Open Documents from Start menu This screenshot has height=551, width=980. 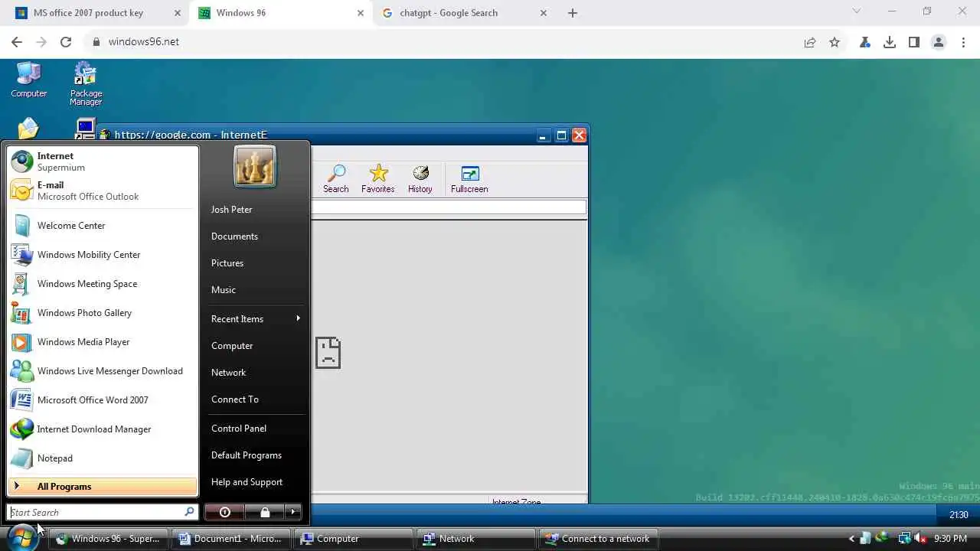click(234, 236)
